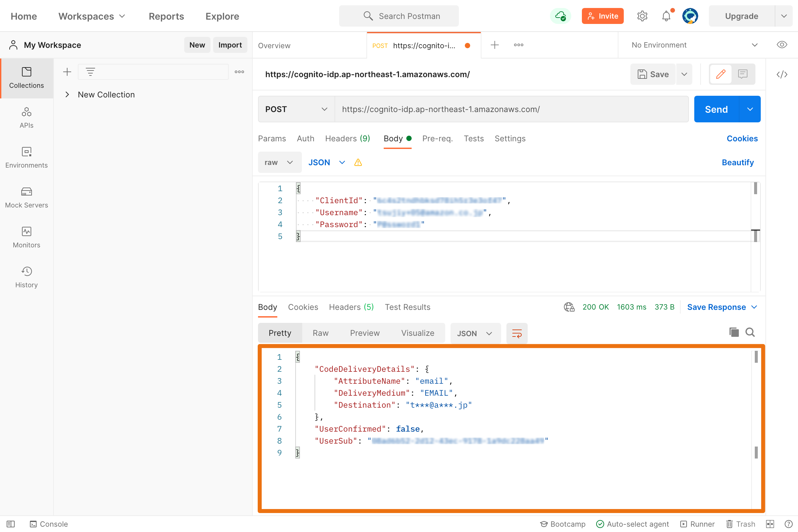This screenshot has height=532, width=798.
Task: Open Save Response dropdown
Action: tap(722, 307)
